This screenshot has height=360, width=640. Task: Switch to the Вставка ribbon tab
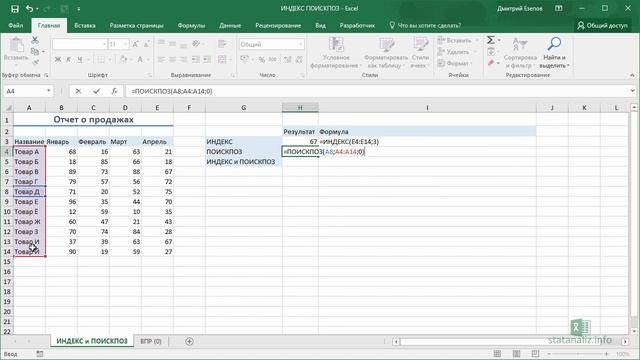click(x=85, y=25)
